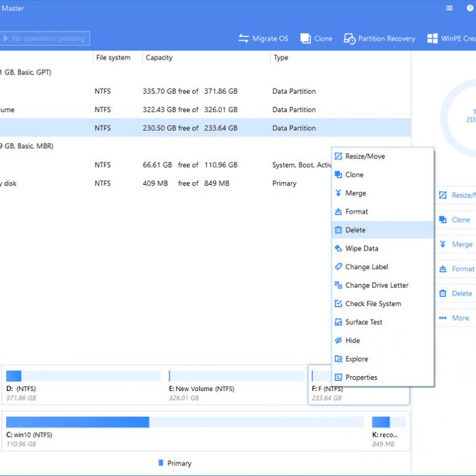Viewport: 476px width, 476px height.
Task: Click the Migrate OS toolbar icon
Action: [244, 38]
